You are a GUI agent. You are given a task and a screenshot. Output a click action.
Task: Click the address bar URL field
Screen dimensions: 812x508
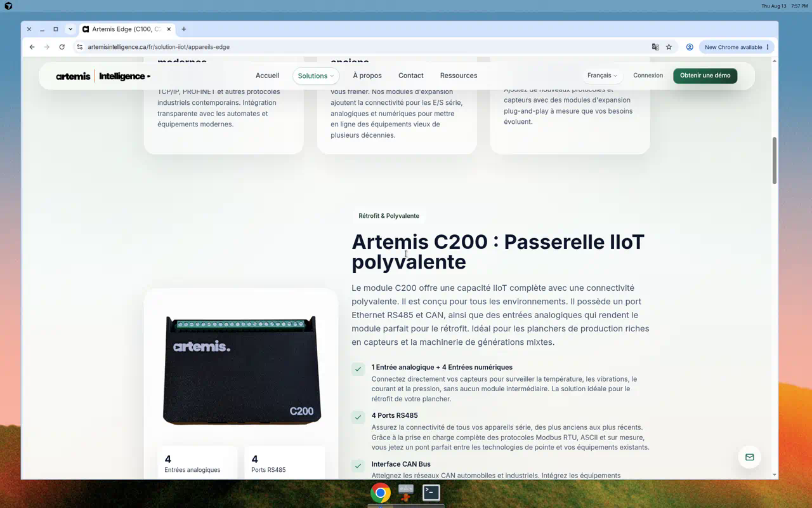[x=362, y=47]
